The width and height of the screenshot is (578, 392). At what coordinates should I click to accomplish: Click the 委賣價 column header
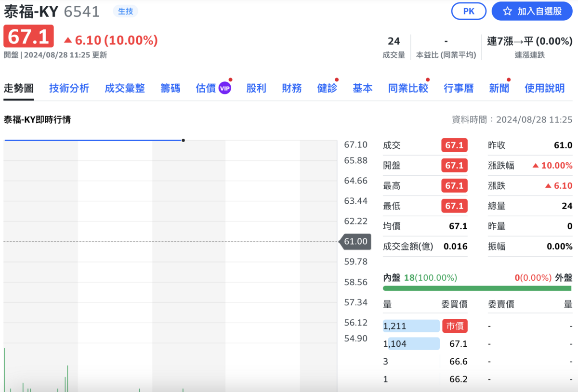501,304
